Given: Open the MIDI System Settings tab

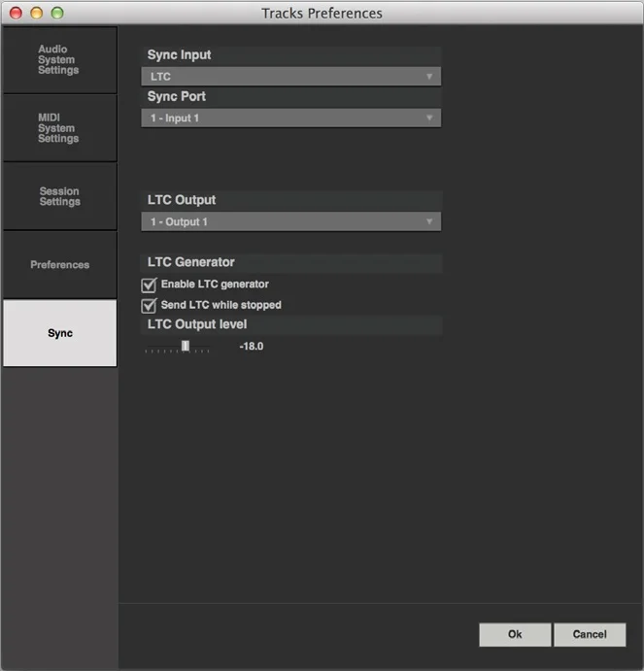Looking at the screenshot, I should (60, 128).
